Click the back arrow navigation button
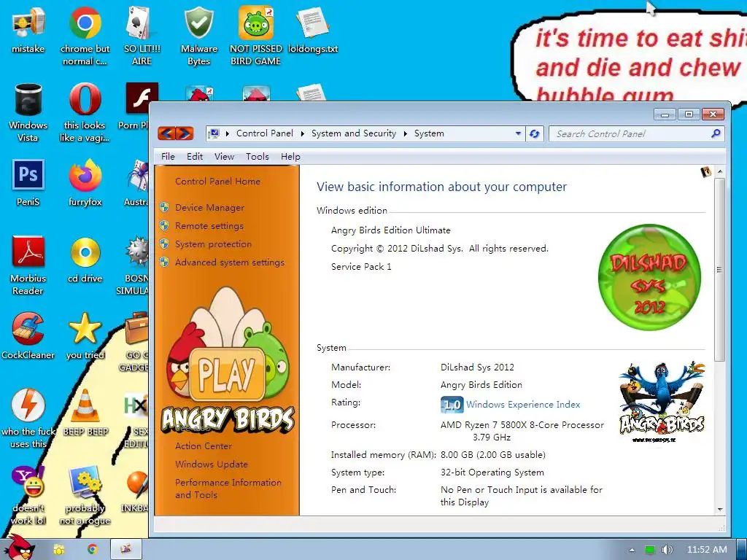Viewport: 747px width, 560px height. coord(167,133)
